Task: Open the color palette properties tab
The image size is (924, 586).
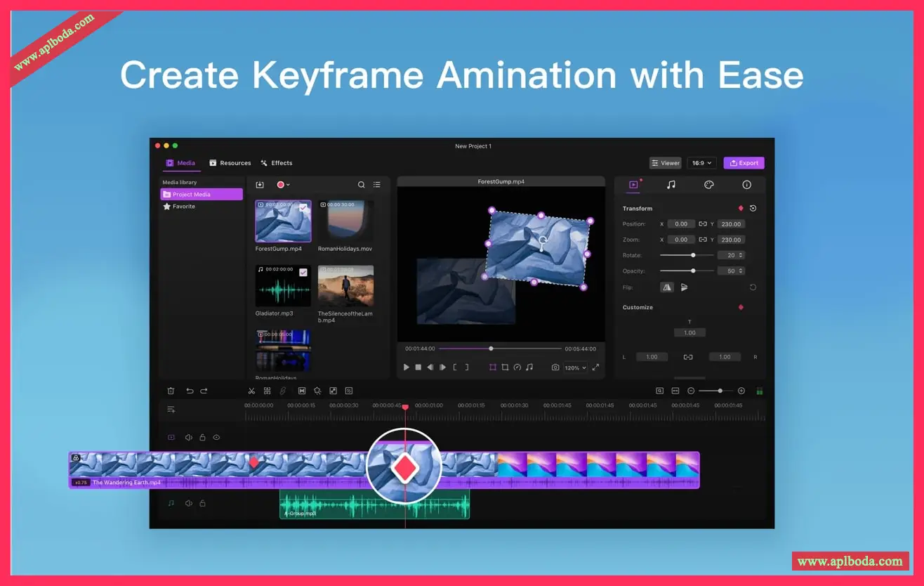Action: coord(708,185)
